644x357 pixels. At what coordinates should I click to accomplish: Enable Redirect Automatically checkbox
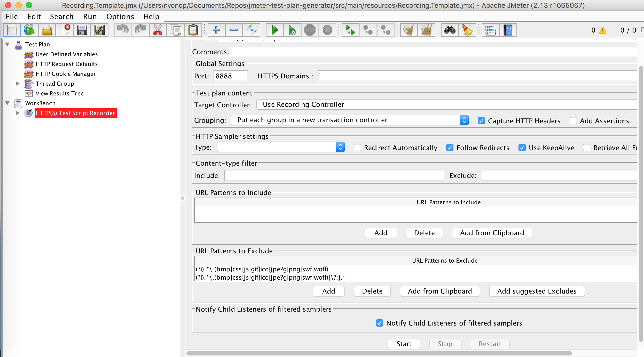(357, 148)
